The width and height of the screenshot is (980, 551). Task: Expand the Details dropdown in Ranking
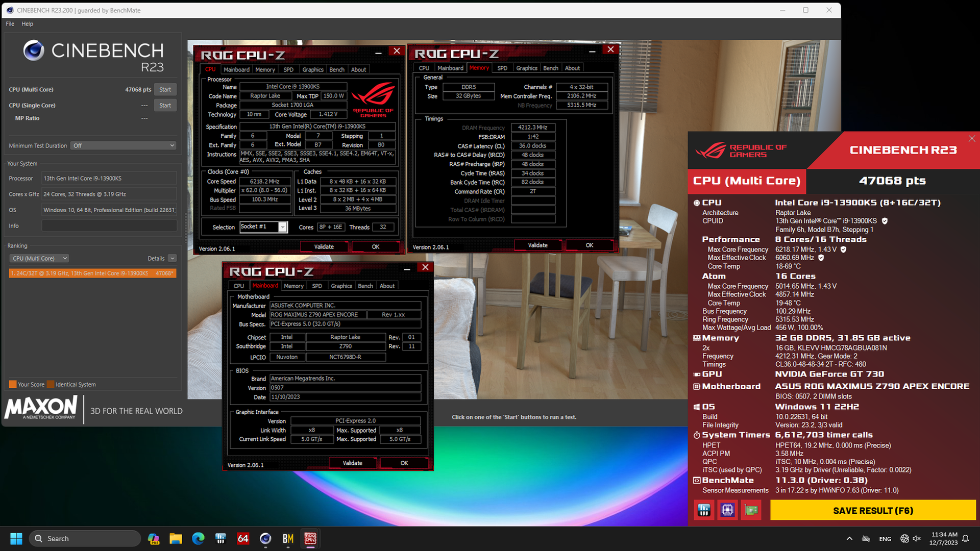pyautogui.click(x=172, y=258)
